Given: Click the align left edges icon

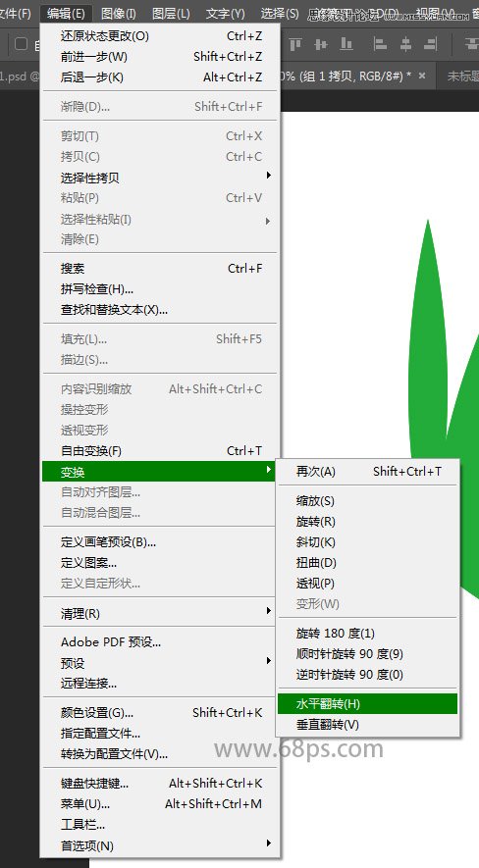Looking at the screenshot, I should pos(381,44).
